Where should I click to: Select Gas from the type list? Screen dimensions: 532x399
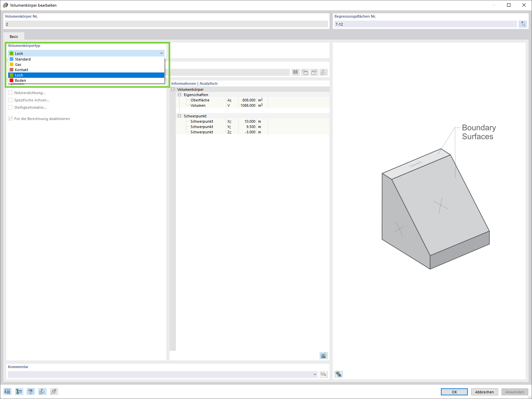pyautogui.click(x=86, y=65)
